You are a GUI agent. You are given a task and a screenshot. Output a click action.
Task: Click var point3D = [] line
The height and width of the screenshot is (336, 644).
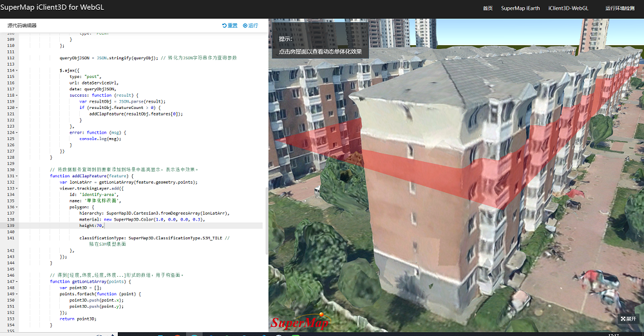click(x=80, y=288)
